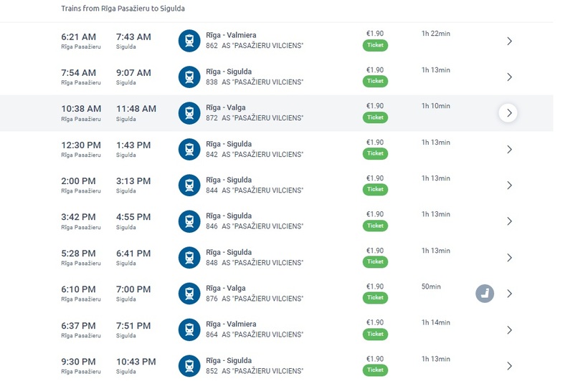Click the Ticket button for train 862
Image resolution: width=588 pixels, height=381 pixels.
(x=375, y=45)
